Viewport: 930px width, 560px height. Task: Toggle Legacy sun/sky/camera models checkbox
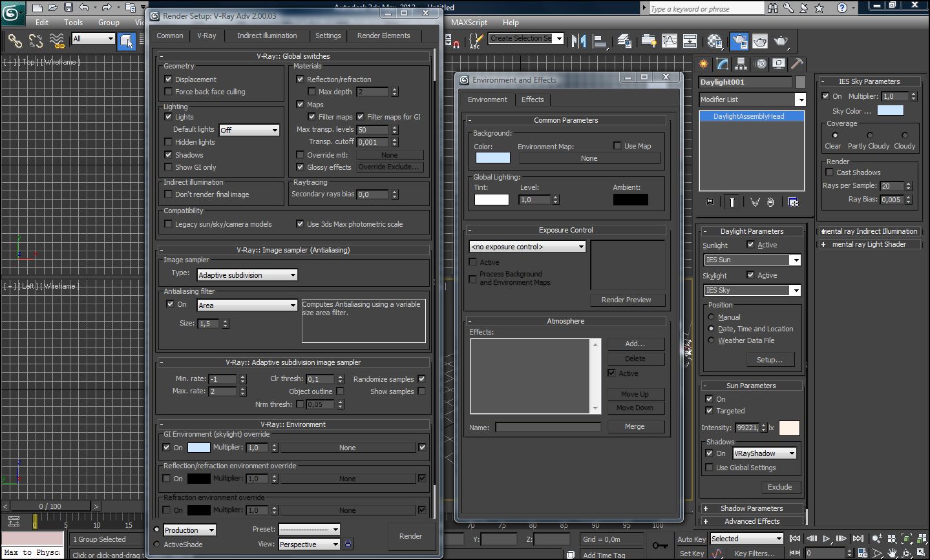coord(168,224)
